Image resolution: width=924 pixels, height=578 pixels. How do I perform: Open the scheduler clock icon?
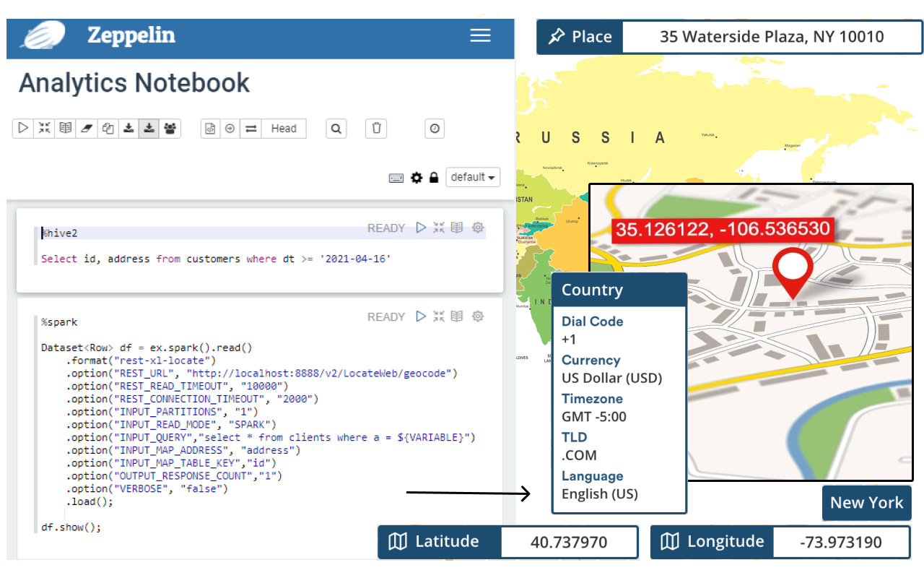click(435, 129)
